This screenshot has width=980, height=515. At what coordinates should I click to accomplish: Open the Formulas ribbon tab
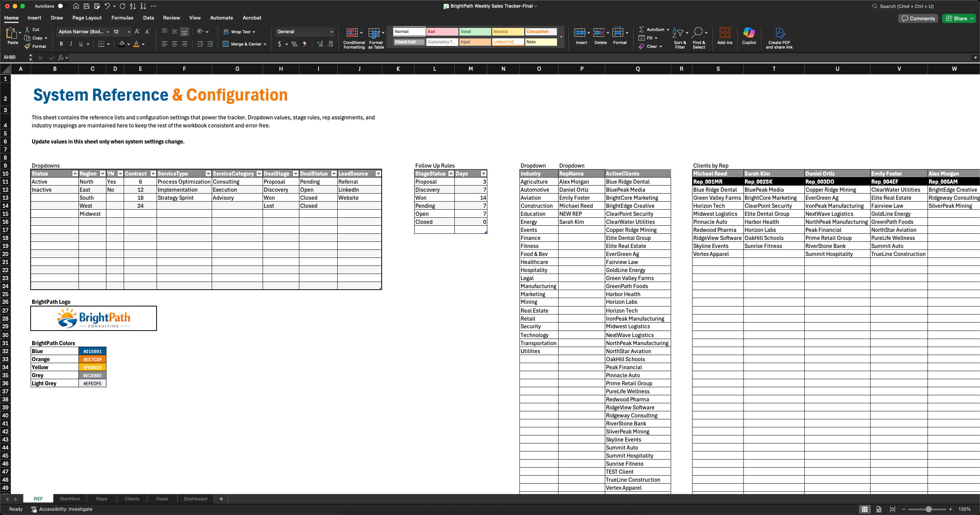(122, 18)
